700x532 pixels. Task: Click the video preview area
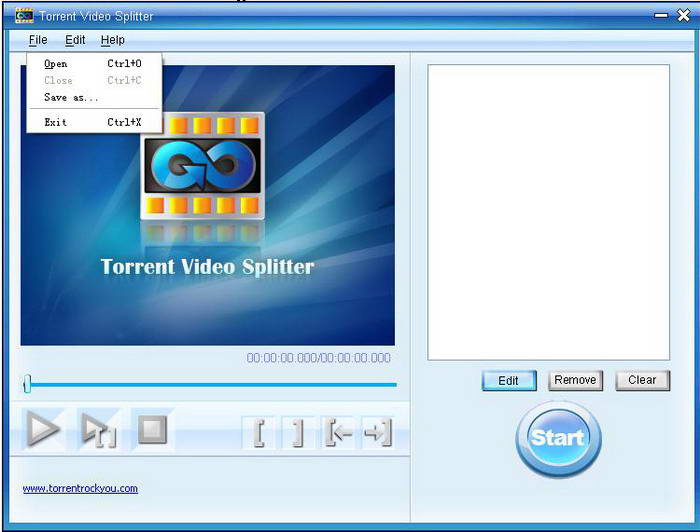coord(208,205)
